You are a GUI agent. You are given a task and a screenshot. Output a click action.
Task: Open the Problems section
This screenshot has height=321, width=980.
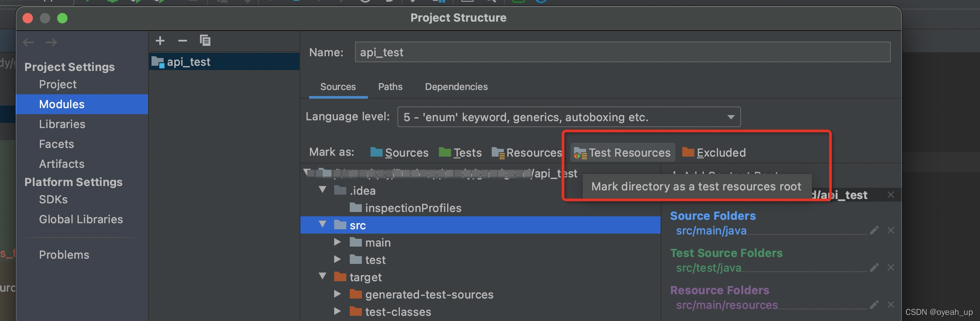coord(64,255)
